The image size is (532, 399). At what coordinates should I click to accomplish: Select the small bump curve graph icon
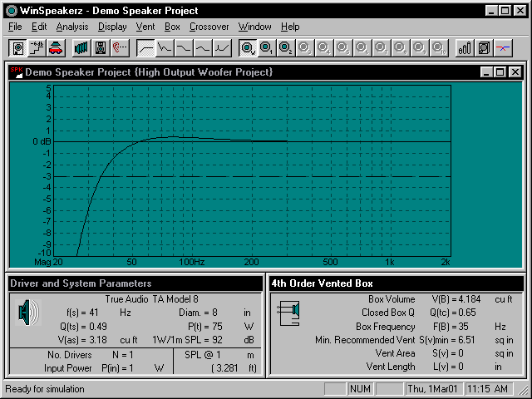tap(203, 48)
